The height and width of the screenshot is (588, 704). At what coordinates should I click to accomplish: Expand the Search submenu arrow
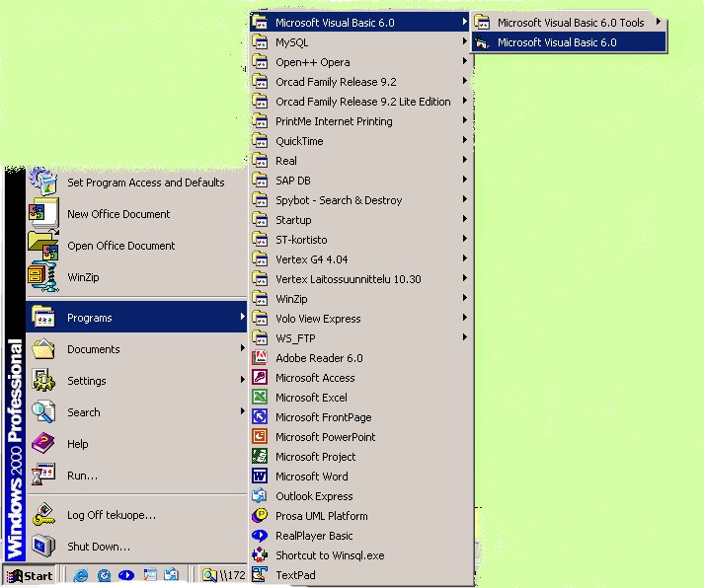242,411
